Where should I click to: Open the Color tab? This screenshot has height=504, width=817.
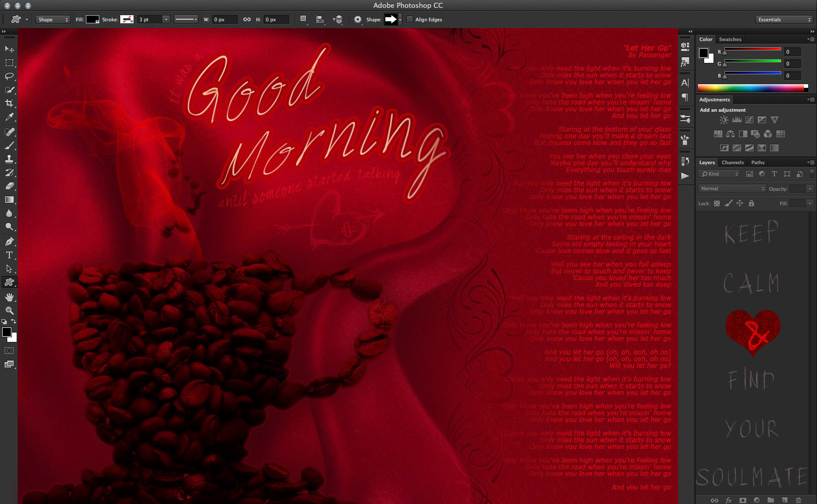706,39
